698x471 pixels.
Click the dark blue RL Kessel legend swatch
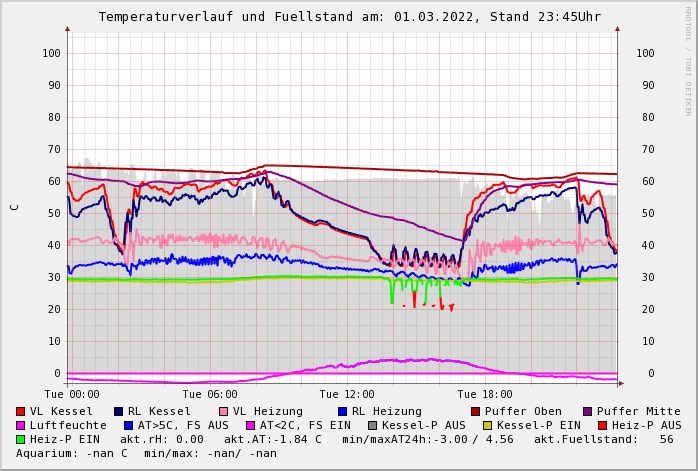tap(119, 411)
